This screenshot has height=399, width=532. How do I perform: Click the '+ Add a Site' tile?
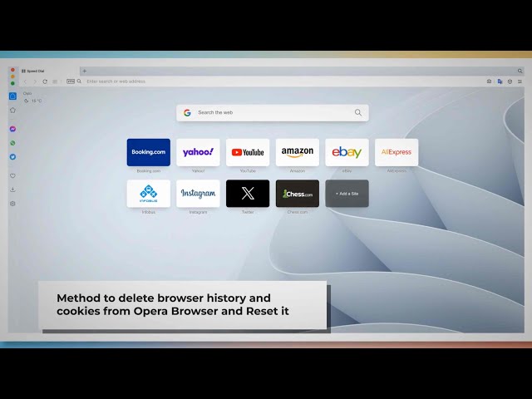347,194
